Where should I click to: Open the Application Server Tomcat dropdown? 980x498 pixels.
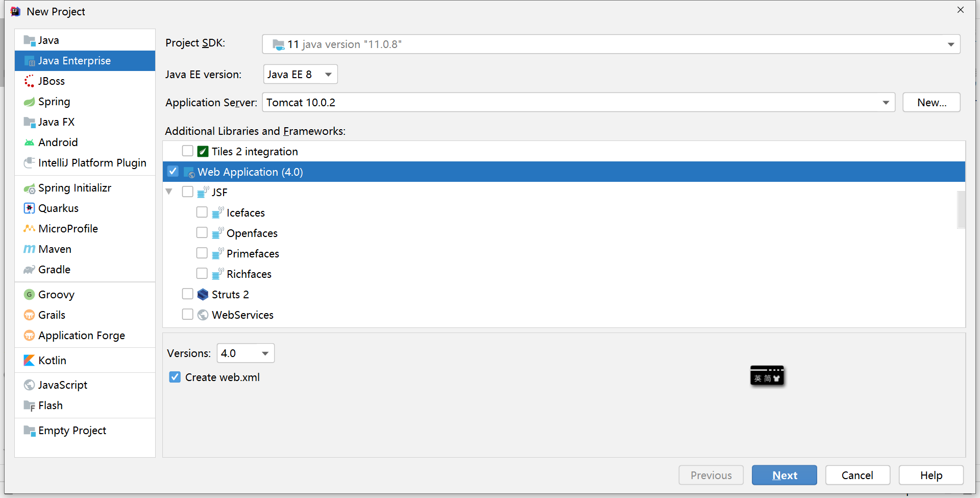click(578, 103)
